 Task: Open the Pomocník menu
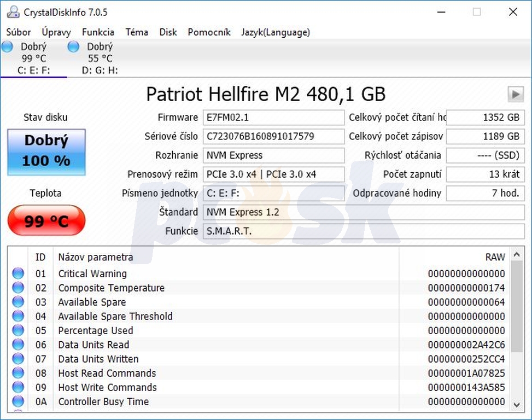coord(209,32)
